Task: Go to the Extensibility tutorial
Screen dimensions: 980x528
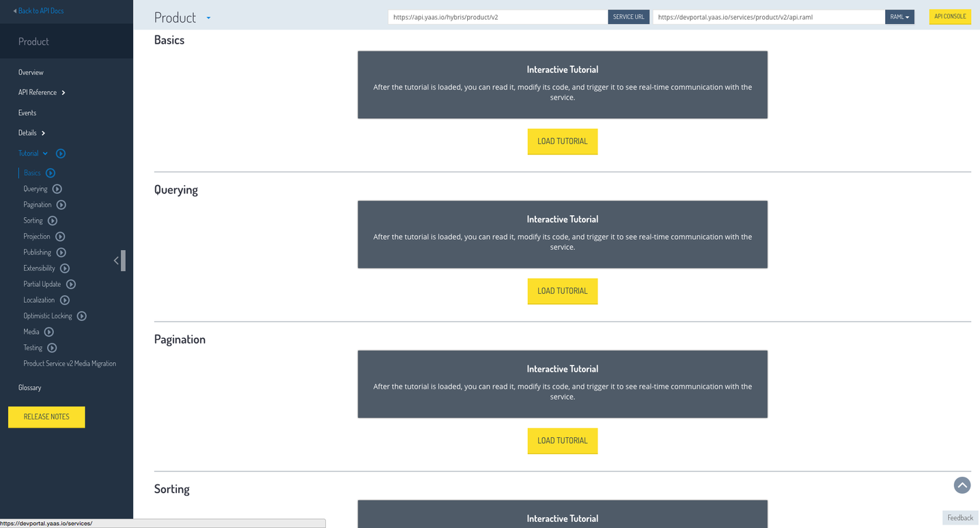Action: (x=40, y=268)
